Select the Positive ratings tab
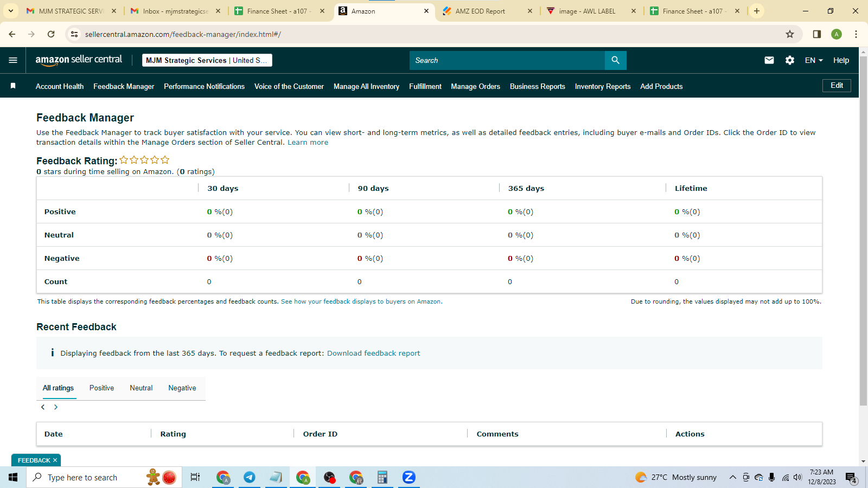This screenshot has height=488, width=868. [x=101, y=388]
